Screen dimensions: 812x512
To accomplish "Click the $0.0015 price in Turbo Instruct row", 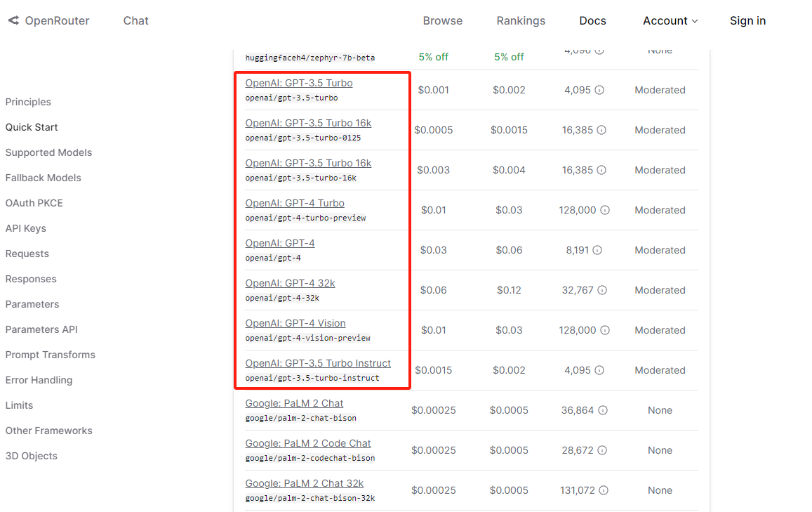I will pos(434,370).
